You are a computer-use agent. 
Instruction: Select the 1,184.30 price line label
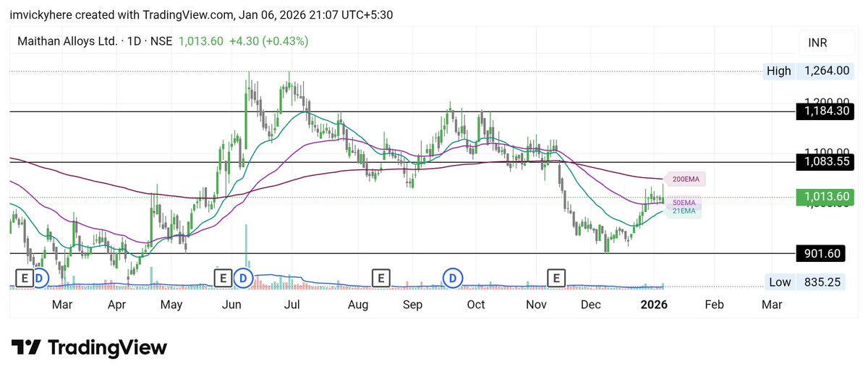[825, 111]
